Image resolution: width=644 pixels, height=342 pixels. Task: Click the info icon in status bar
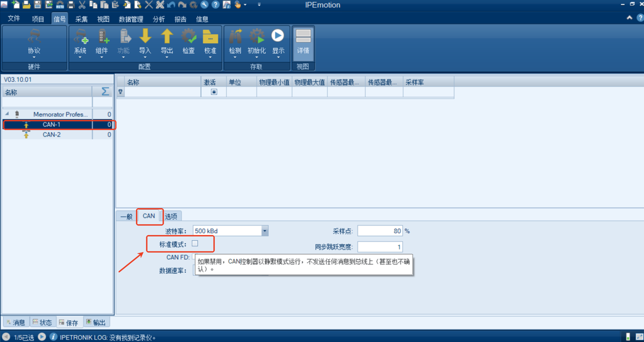[53, 337]
